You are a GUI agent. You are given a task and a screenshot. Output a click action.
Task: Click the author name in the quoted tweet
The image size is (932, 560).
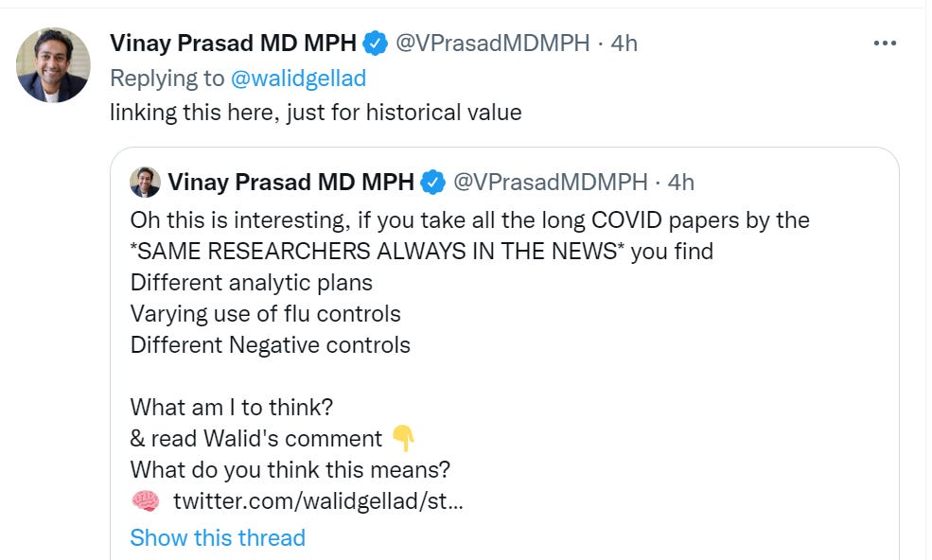[x=290, y=182]
